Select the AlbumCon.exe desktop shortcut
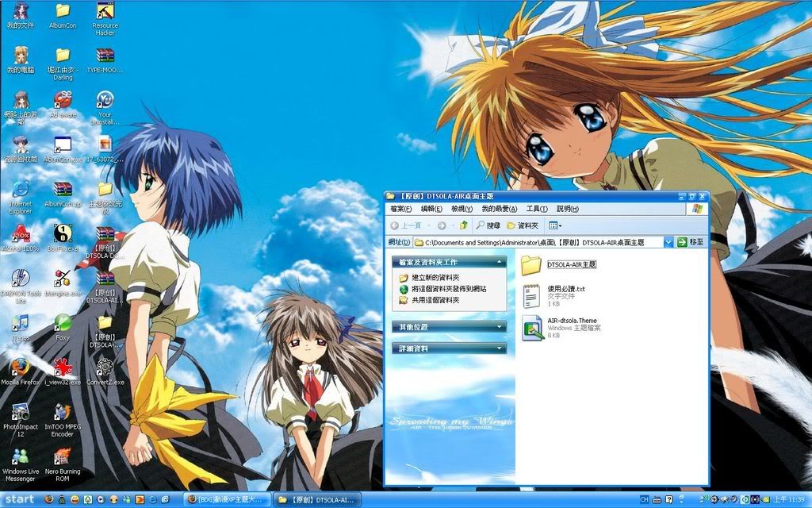Image resolution: width=812 pixels, height=508 pixels. tap(63, 149)
